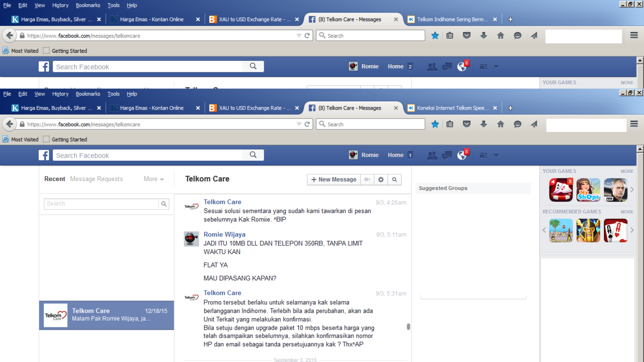Click the conversation scrollbar thumb
Screen dimensions: 644x362
point(408,327)
